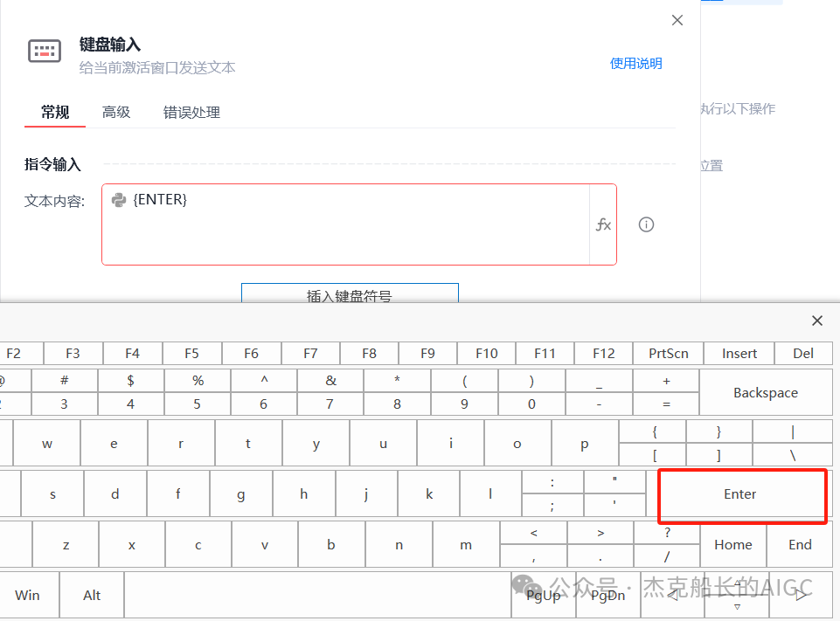840x621 pixels.
Task: Click the double quote key
Action: point(614,482)
